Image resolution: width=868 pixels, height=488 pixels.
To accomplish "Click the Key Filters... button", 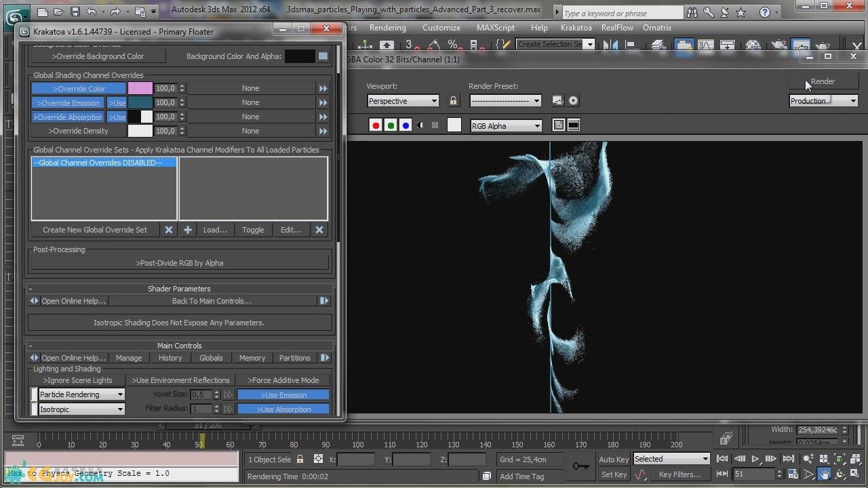I will coord(679,474).
